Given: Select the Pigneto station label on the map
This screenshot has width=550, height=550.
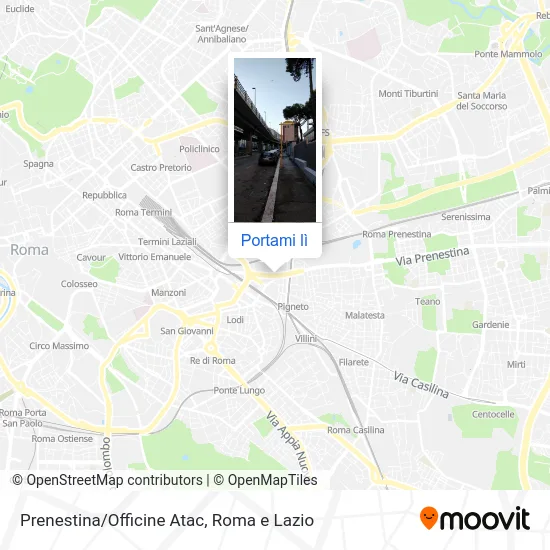Looking at the screenshot, I should [x=293, y=307].
